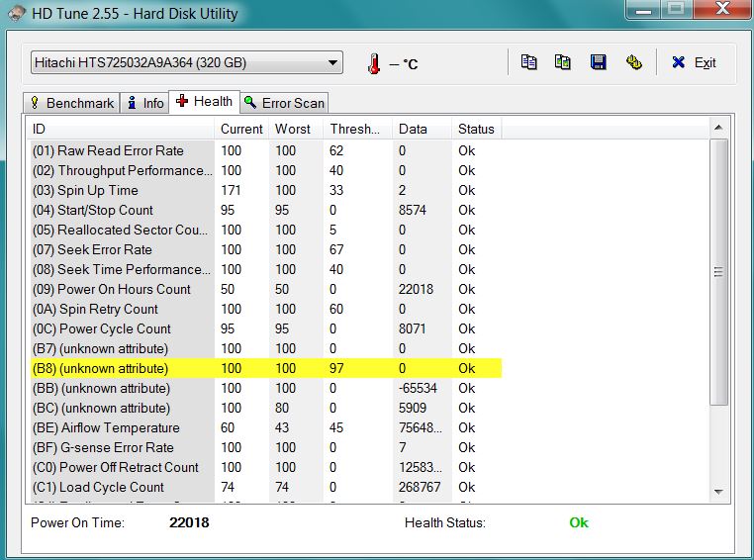Click the Current column header
Viewport: 754px width, 560px height.
coord(241,129)
